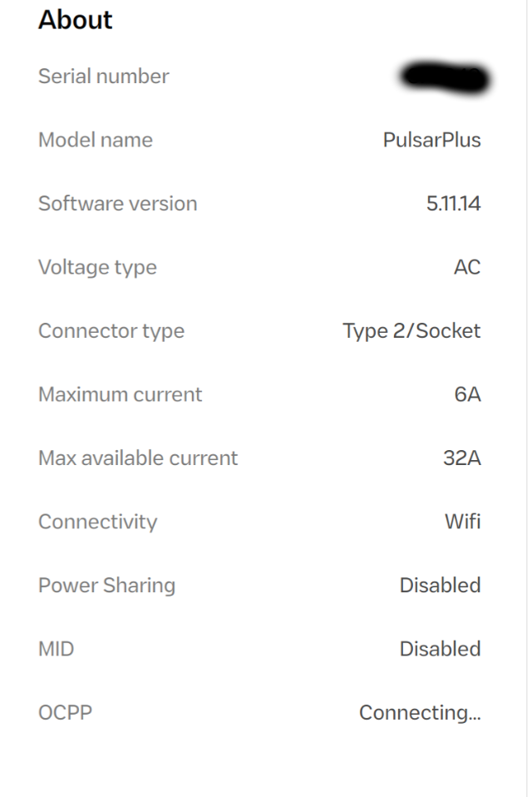
Task: Click the MID Disabled setting
Action: click(440, 649)
